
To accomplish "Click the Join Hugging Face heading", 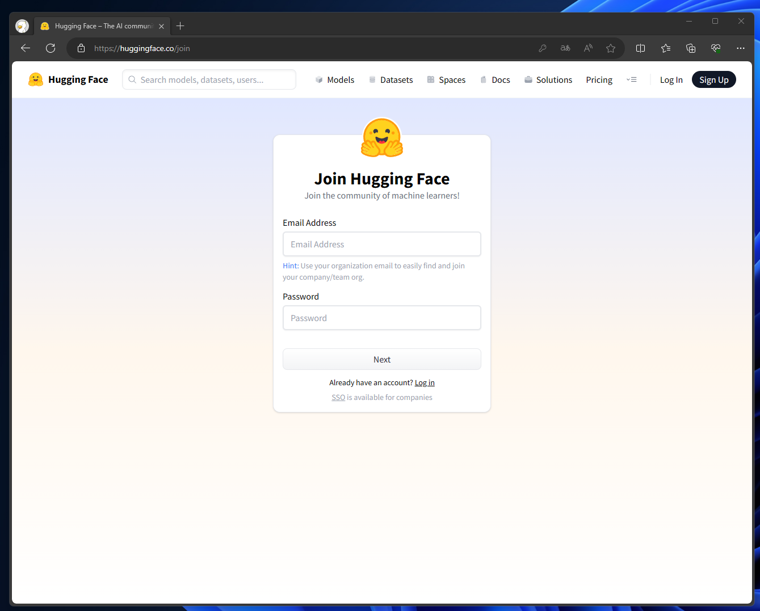I will tap(382, 179).
